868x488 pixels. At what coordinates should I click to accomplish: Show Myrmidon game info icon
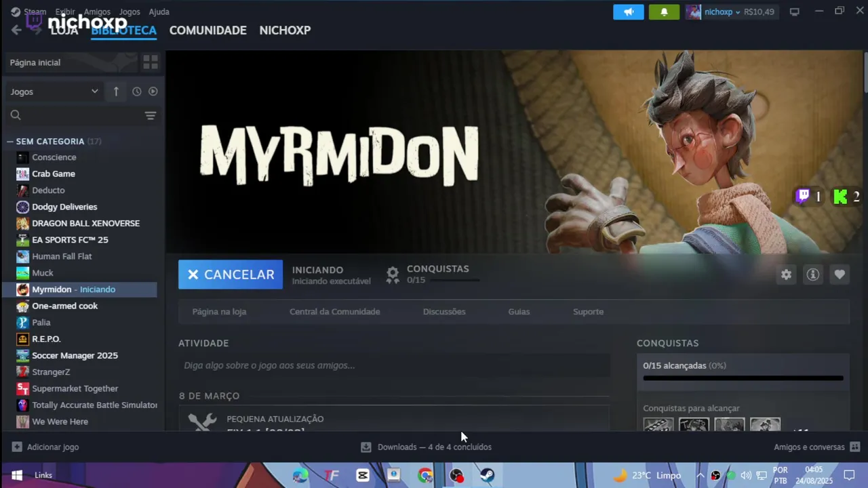pyautogui.click(x=812, y=274)
